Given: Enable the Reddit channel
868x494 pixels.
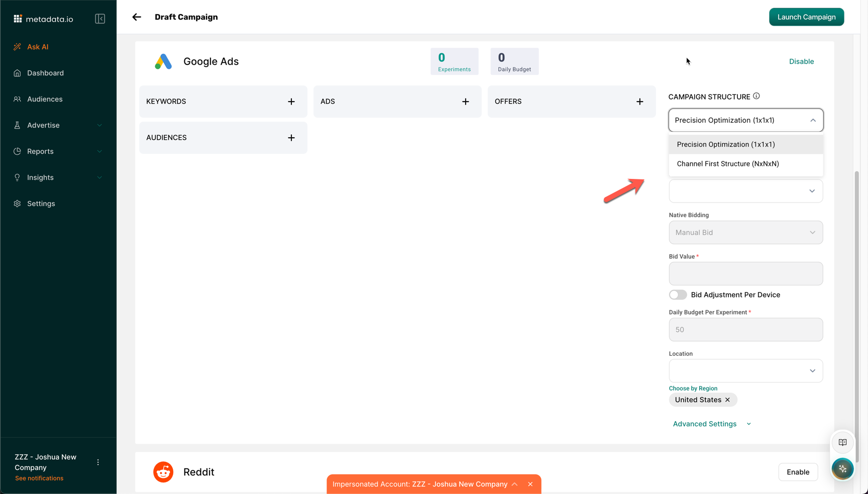Looking at the screenshot, I should [x=797, y=472].
